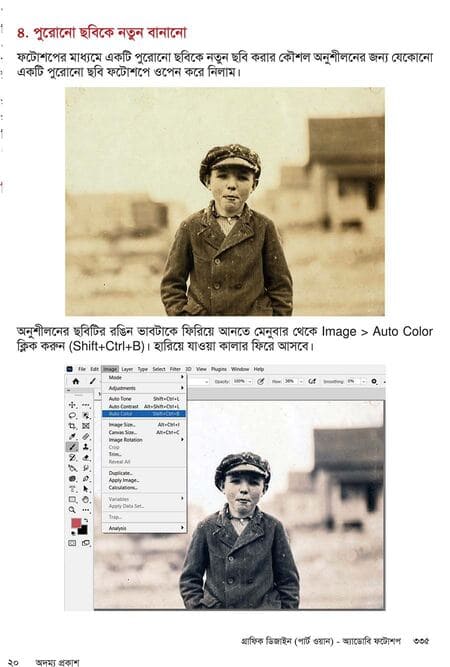The image size is (450, 667).
Task: Select the Spot Healing Brush tool
Action: tap(86, 436)
